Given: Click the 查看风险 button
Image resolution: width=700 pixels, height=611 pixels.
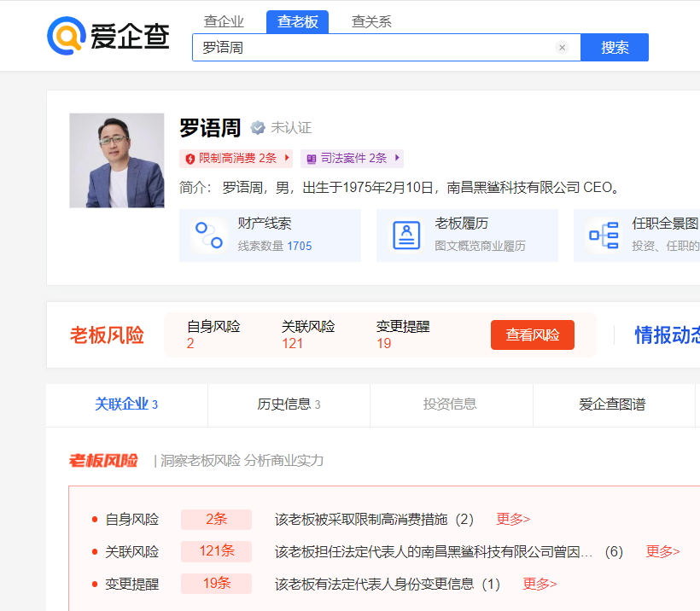Looking at the screenshot, I should tap(533, 335).
